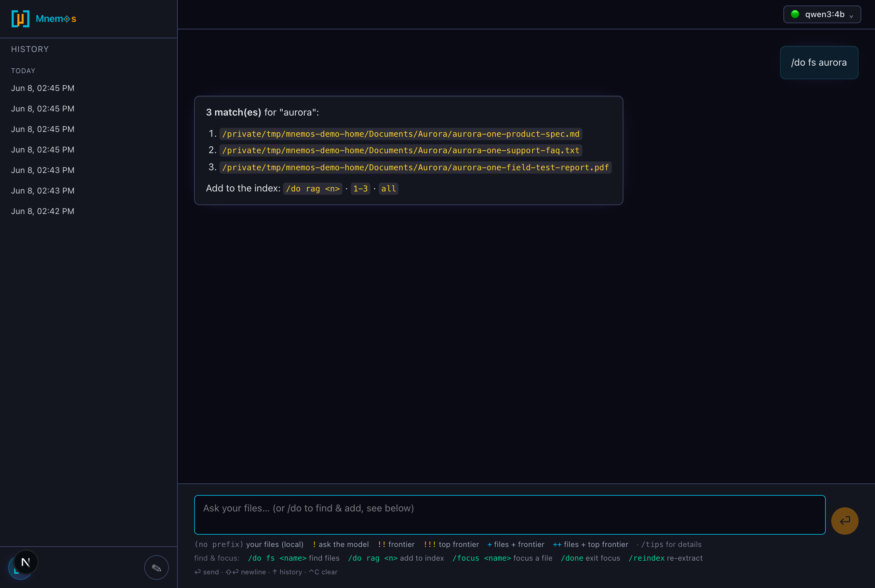The image size is (875, 588).
Task: Click the '3 match(es)' heading text
Action: click(233, 112)
